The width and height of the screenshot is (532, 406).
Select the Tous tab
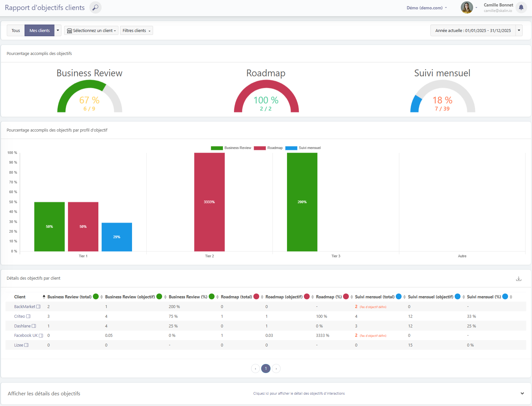coord(16,31)
